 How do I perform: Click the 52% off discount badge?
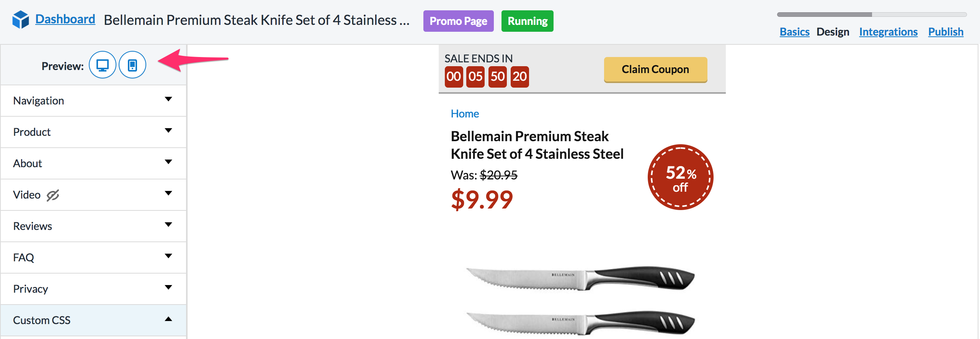680,177
